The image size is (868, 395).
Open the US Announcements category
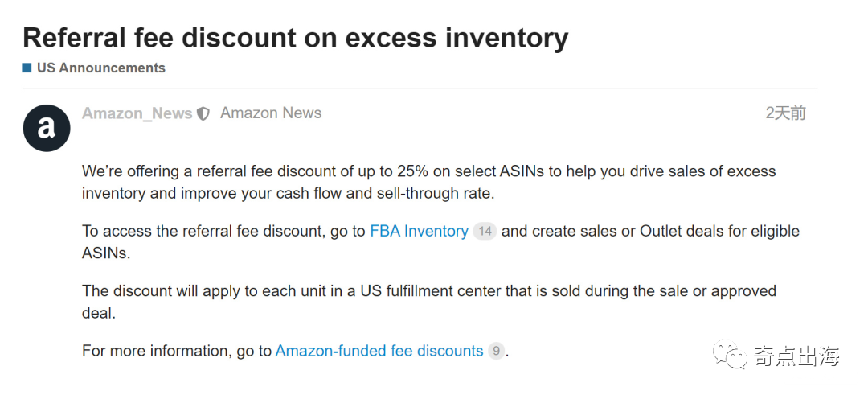click(100, 68)
